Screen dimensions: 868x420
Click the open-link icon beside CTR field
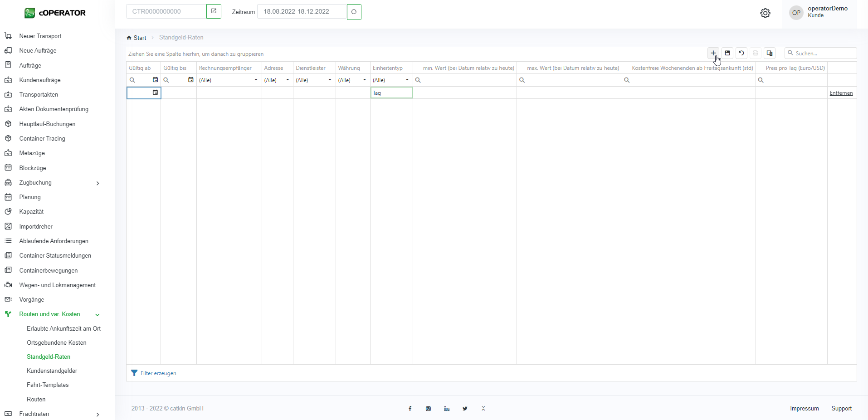click(x=214, y=11)
